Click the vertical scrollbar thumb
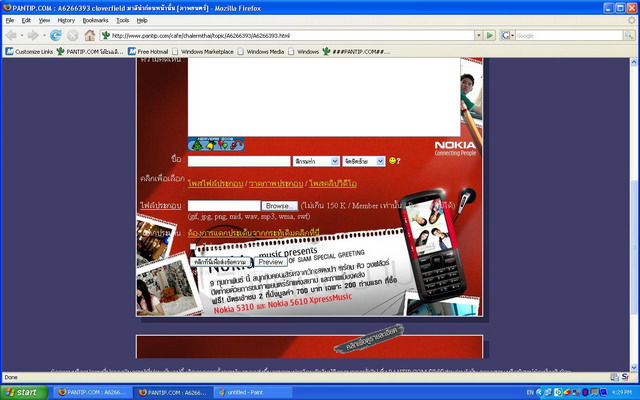640x400 pixels. click(633, 247)
